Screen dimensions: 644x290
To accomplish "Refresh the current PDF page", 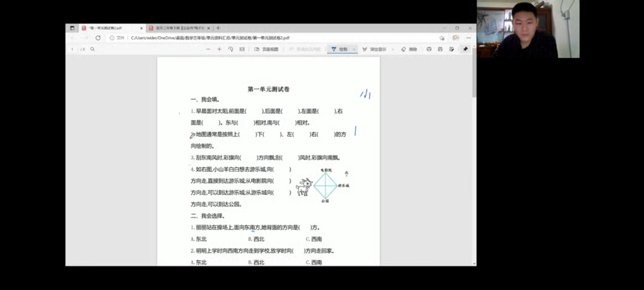I will tap(98, 38).
